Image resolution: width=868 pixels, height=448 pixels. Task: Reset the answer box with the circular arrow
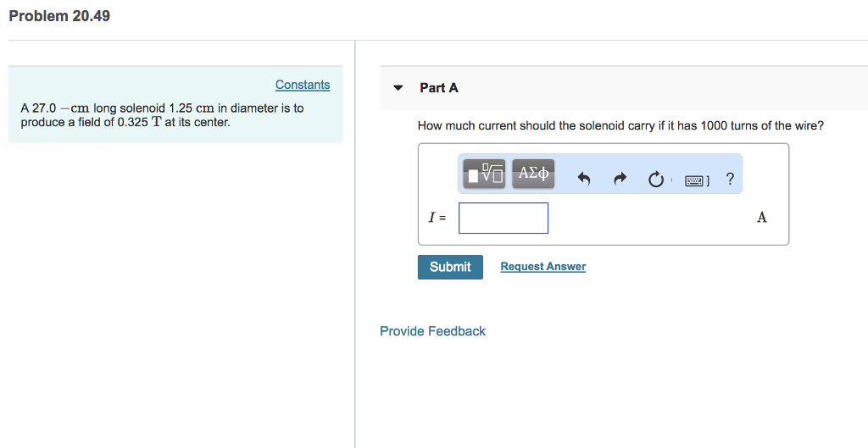click(x=656, y=180)
